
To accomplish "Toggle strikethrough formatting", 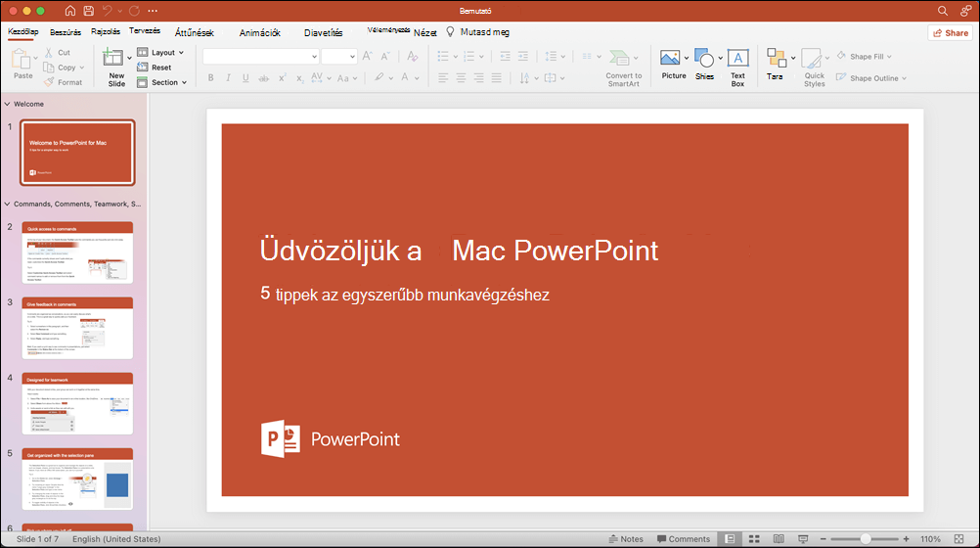I will pos(264,78).
